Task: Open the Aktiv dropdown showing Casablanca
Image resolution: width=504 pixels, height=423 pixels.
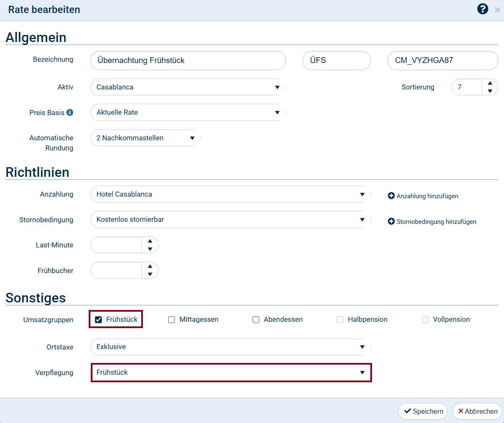Action: 187,87
